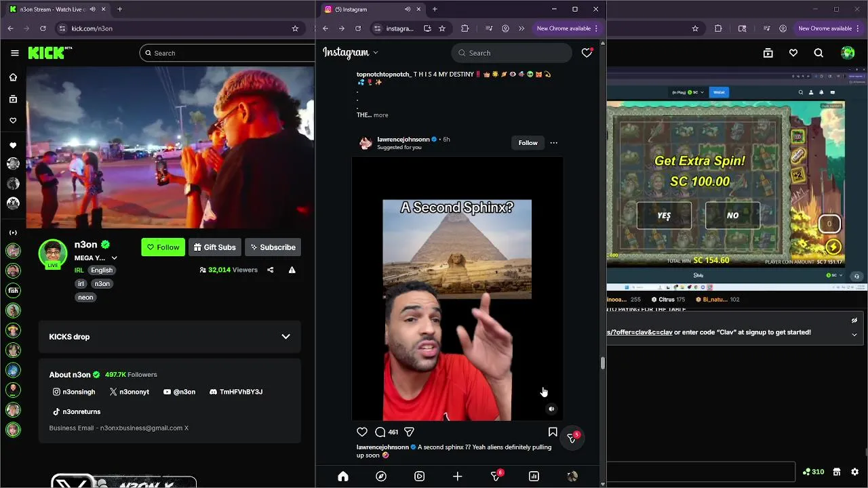Open n3onreturns TikTok link
Viewport: 868px width, 488px height.
(77, 411)
